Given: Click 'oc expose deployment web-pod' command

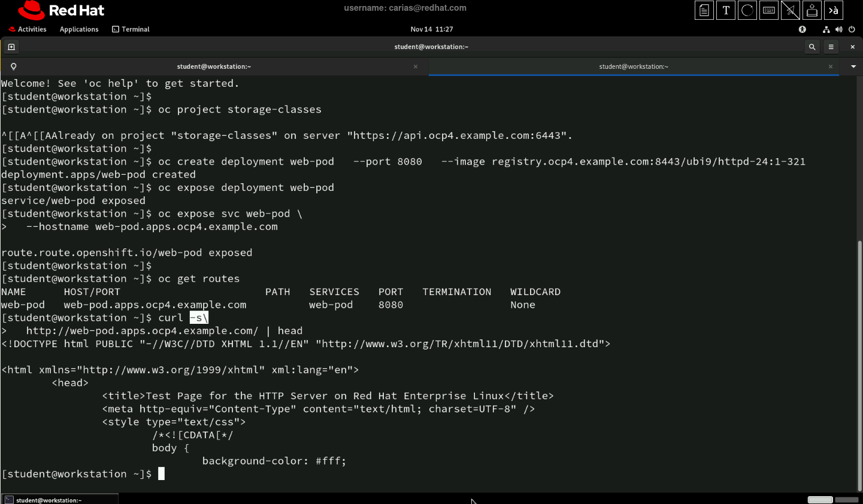Looking at the screenshot, I should coord(246,188).
